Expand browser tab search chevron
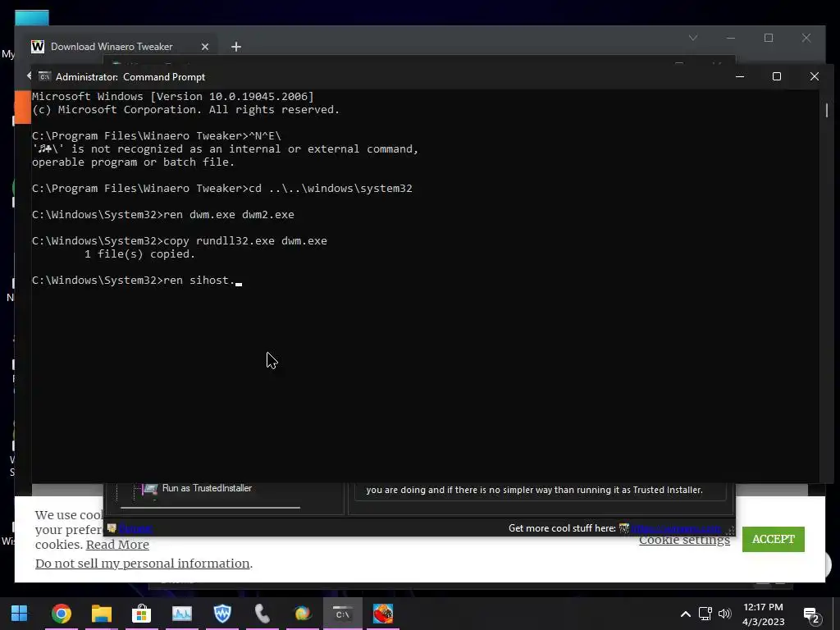Image resolution: width=840 pixels, height=630 pixels. 693,38
